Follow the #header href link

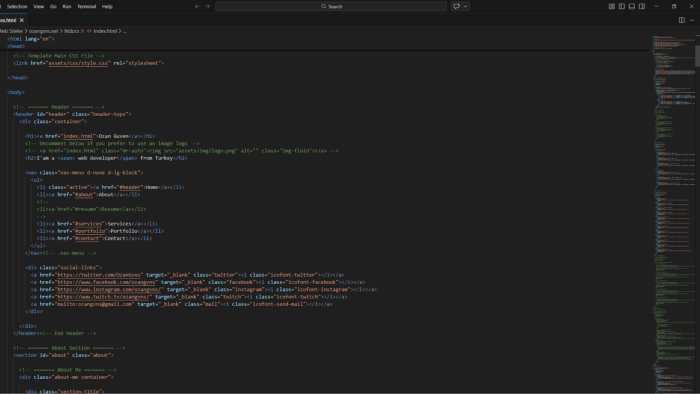point(130,187)
